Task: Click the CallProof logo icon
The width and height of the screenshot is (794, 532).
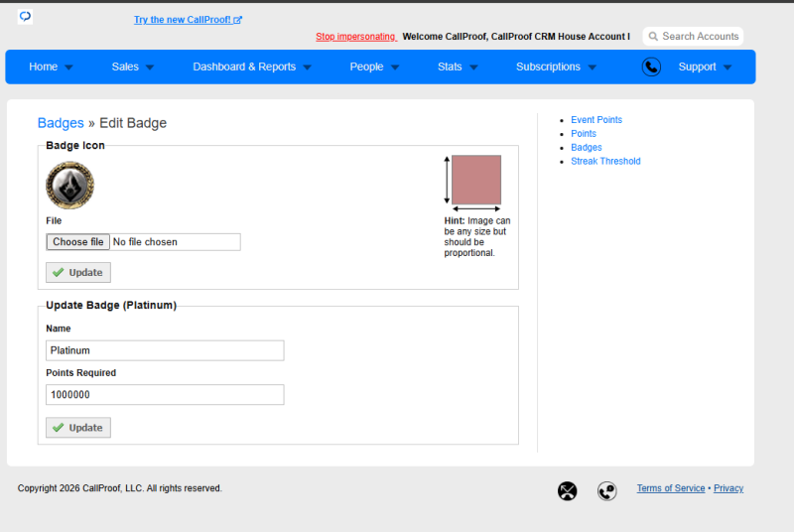Action: (x=25, y=17)
